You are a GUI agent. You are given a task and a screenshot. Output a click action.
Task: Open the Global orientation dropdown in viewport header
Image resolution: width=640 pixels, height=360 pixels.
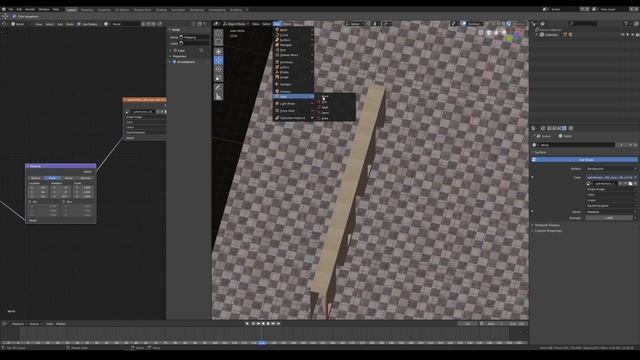coord(356,24)
